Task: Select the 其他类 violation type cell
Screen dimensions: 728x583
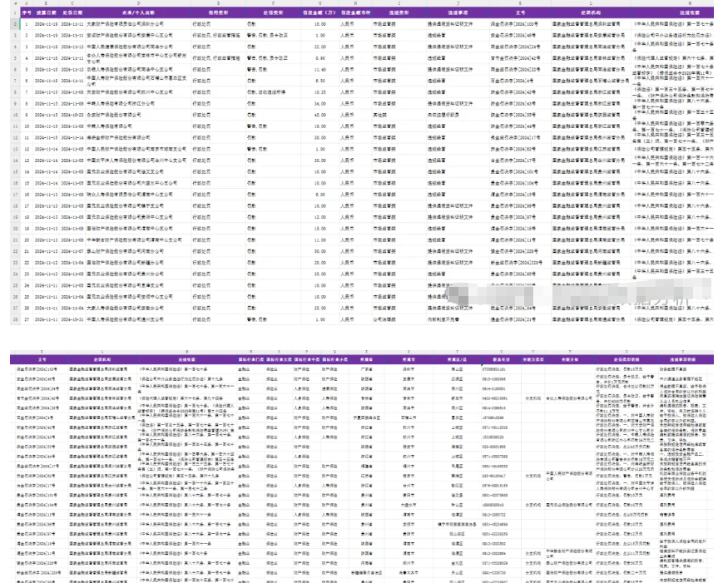Action: pos(399,115)
